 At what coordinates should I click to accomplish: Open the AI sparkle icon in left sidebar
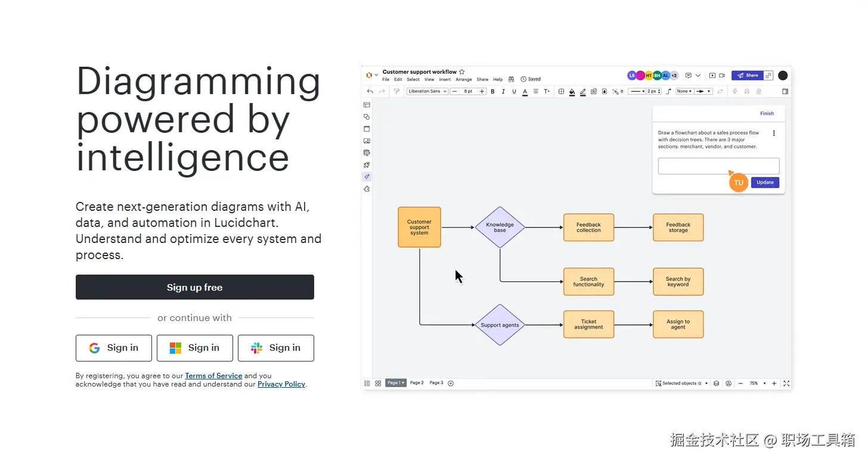coord(367,176)
